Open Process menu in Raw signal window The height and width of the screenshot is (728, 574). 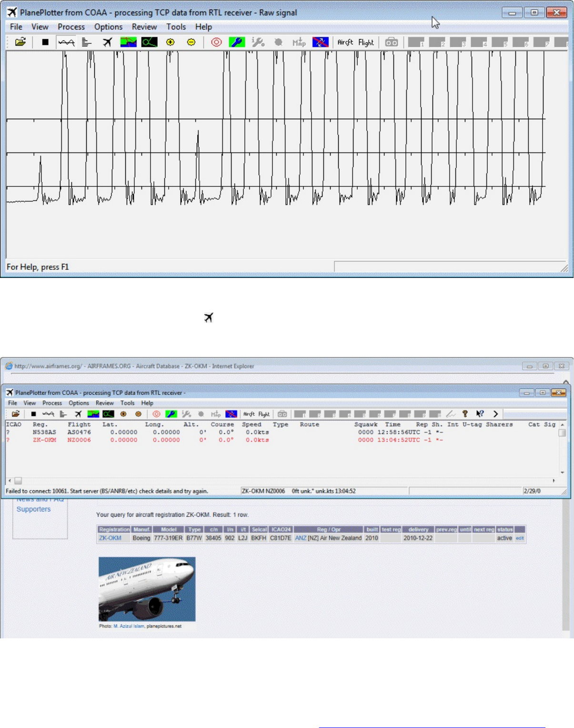click(x=71, y=27)
